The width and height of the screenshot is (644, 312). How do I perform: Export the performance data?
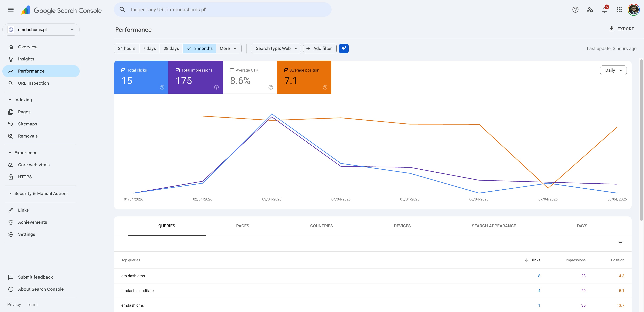622,29
